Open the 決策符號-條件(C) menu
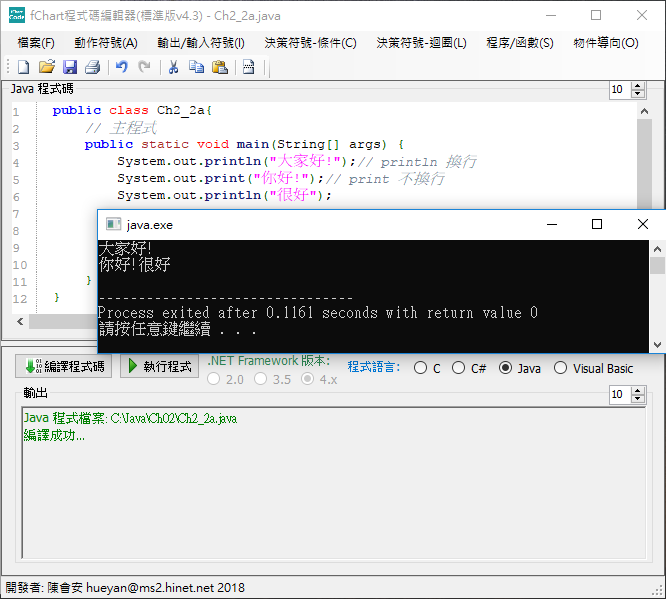Image resolution: width=666 pixels, height=599 pixels. 310,43
